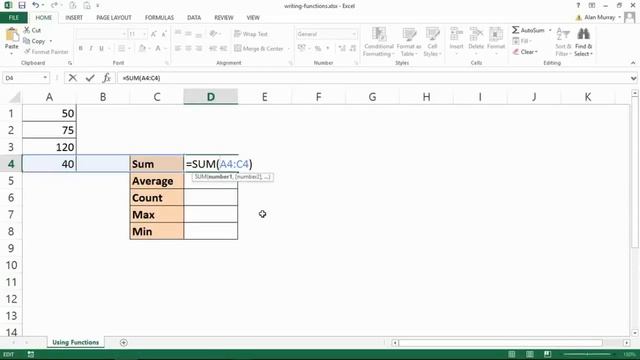Click the Help question mark icon
The height and width of the screenshot is (360, 640).
coord(578,5)
